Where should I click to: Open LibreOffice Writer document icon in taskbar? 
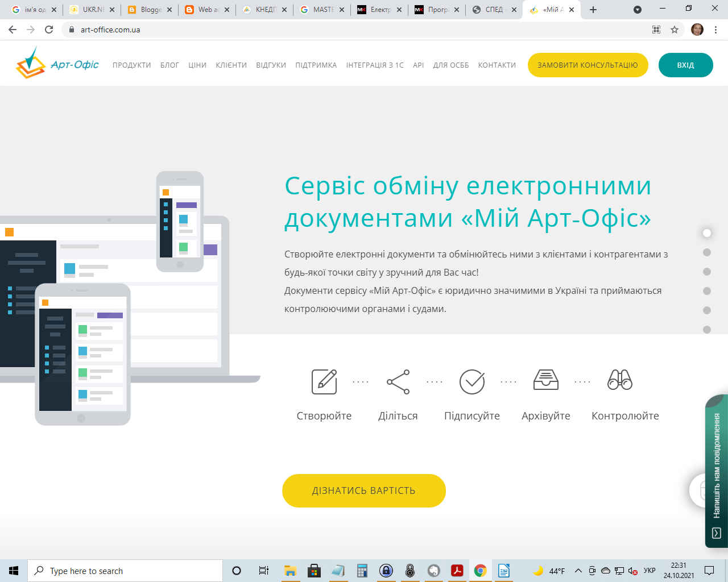coord(504,571)
